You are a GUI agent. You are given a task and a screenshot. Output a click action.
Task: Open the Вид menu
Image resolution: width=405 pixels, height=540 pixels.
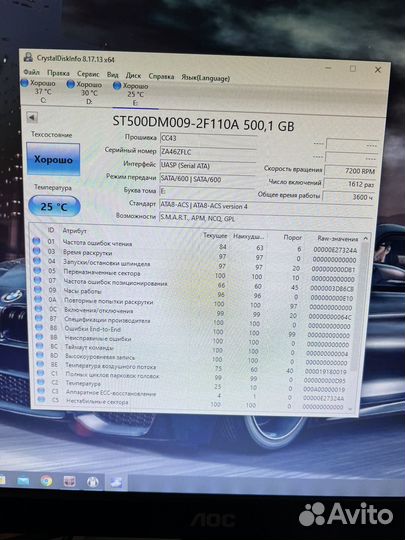113,75
